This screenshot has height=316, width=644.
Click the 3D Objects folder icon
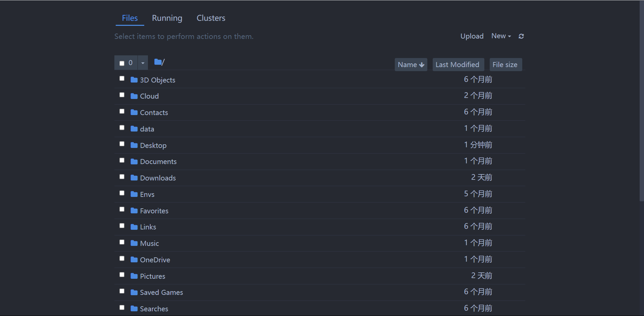coord(134,80)
